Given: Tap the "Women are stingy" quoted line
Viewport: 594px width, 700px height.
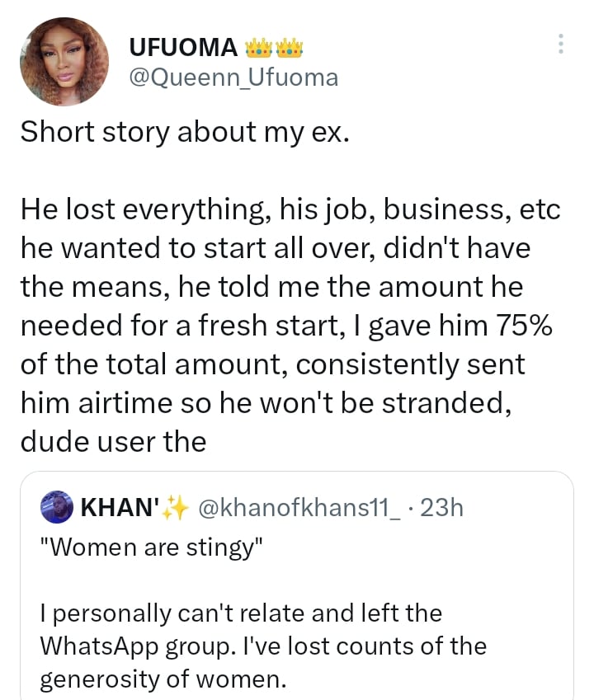Looking at the screenshot, I should coord(150,547).
